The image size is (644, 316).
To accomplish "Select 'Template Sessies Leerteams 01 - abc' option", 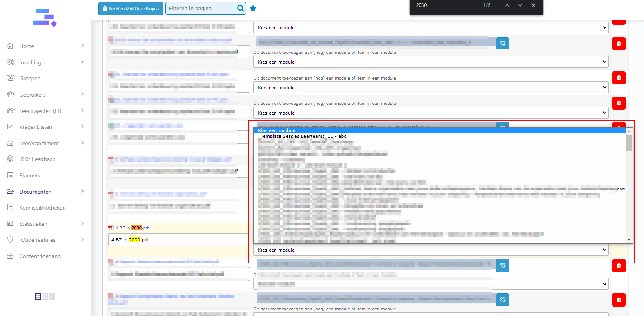I will click(x=303, y=136).
